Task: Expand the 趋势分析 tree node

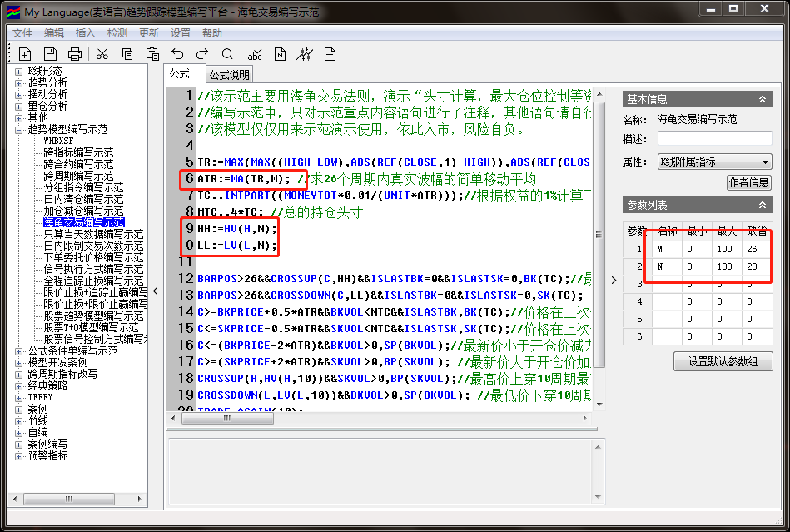Action: pos(19,83)
